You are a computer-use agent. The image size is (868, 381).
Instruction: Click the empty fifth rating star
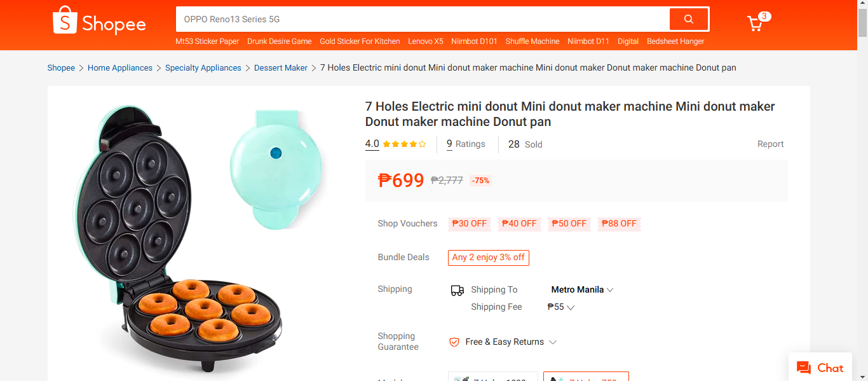(423, 144)
